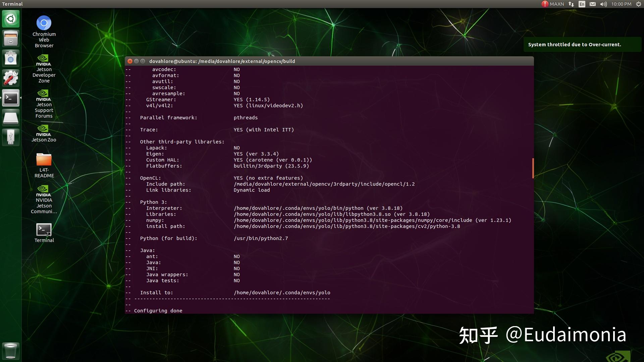
Task: Open Trash at launcher bottom
Action: [x=11, y=351]
